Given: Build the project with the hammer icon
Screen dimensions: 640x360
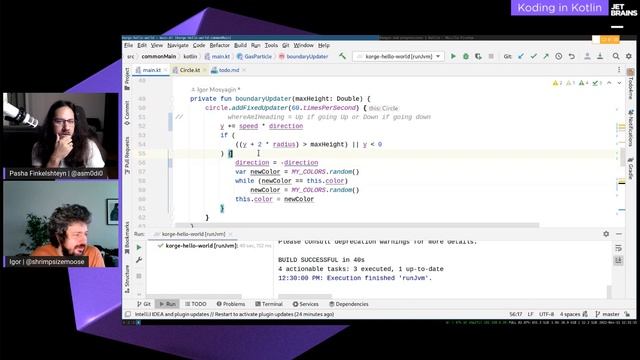Looking at the screenshot, I should click(x=342, y=56).
